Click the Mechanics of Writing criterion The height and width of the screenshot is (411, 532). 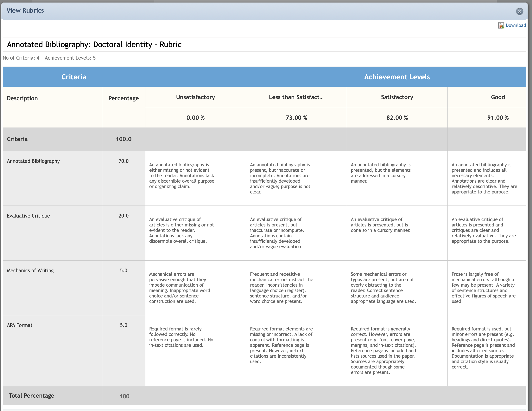coord(30,271)
